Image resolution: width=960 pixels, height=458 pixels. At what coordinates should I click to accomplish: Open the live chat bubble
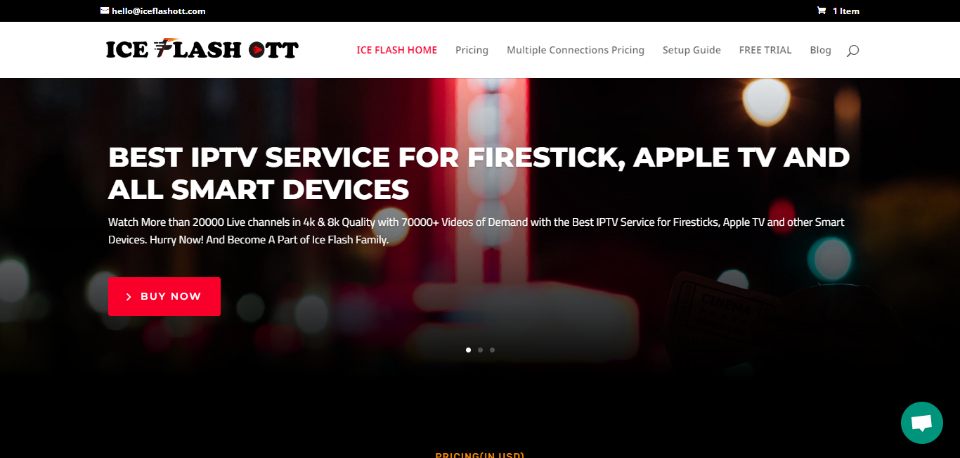tap(921, 422)
